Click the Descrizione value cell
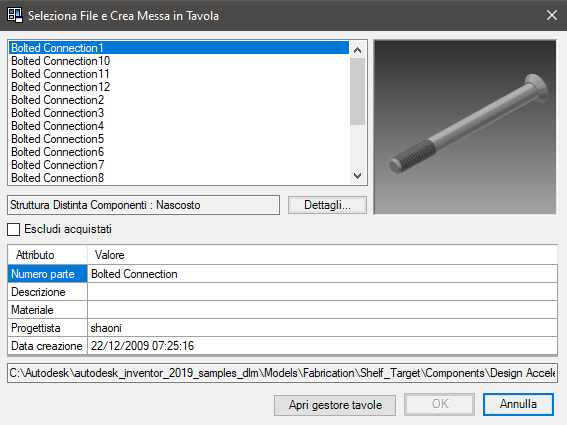This screenshot has height=425, width=567. [322, 292]
